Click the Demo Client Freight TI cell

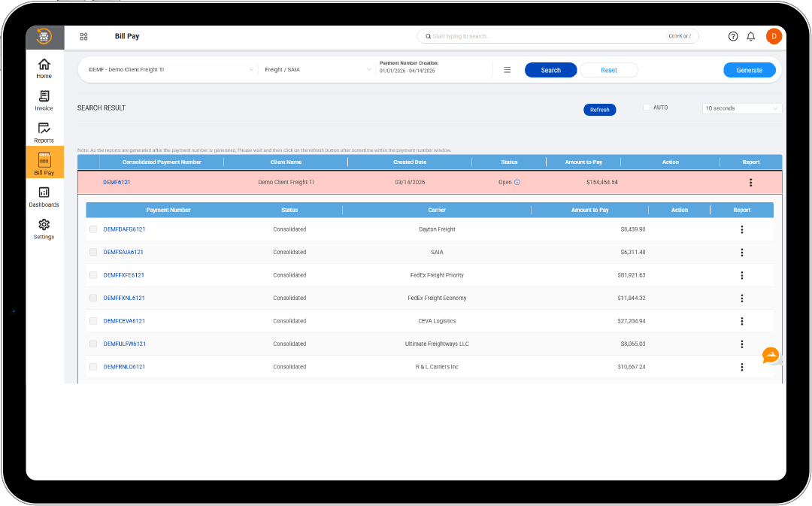tap(286, 182)
